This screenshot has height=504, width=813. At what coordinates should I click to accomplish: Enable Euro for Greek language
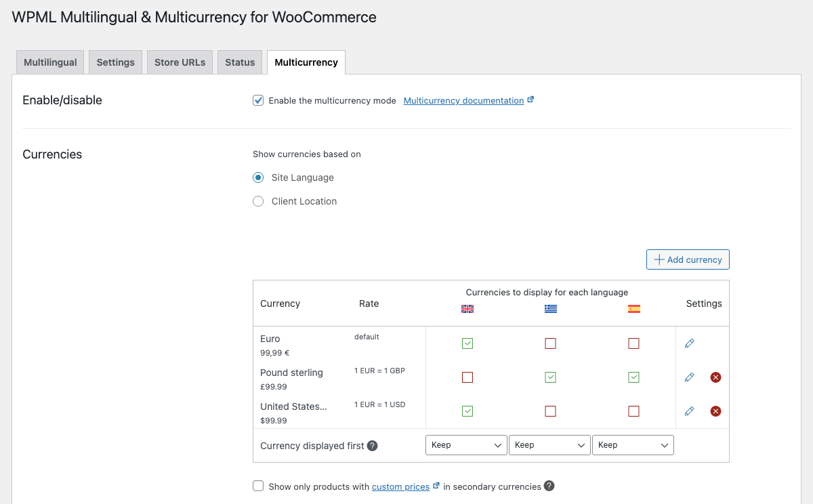click(x=551, y=343)
